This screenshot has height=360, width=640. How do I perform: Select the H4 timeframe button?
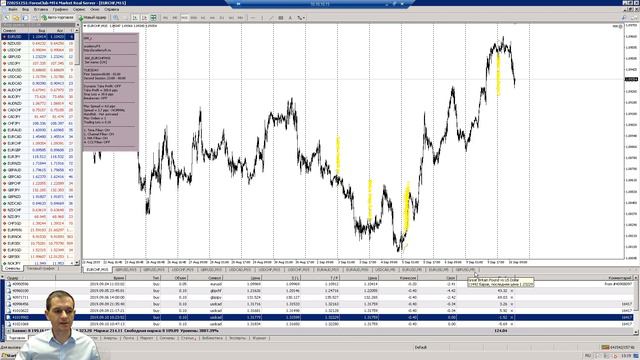click(x=212, y=18)
